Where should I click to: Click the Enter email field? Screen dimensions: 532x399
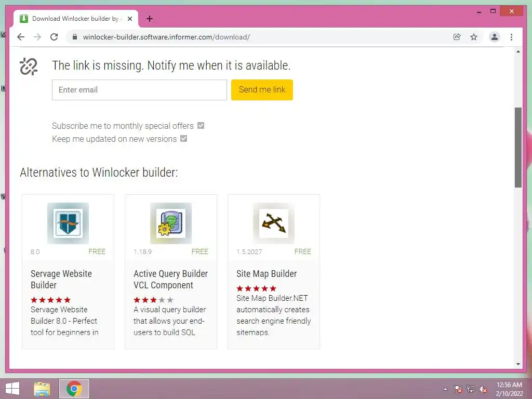click(x=139, y=90)
